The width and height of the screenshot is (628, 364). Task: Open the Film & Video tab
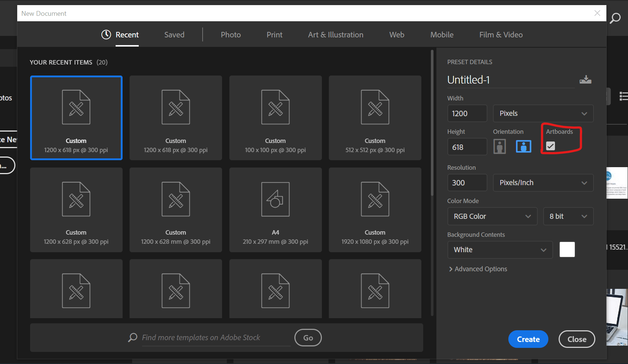[501, 35]
